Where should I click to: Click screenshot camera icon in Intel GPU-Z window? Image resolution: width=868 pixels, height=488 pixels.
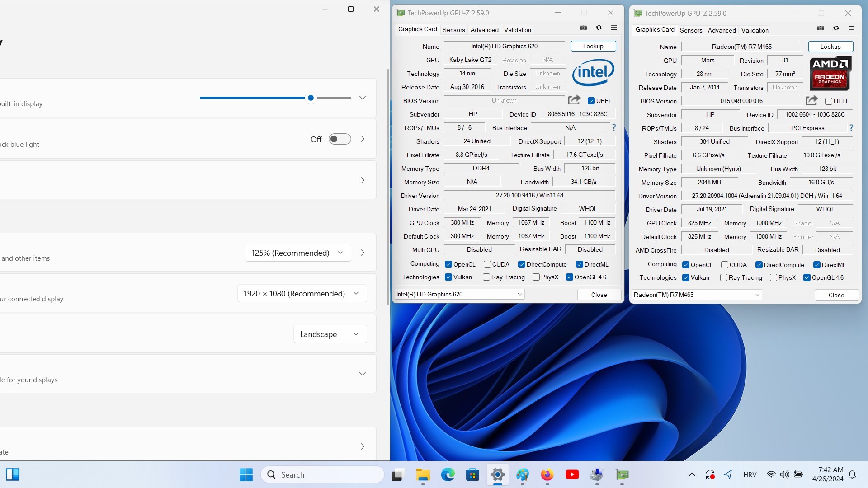pos(583,28)
